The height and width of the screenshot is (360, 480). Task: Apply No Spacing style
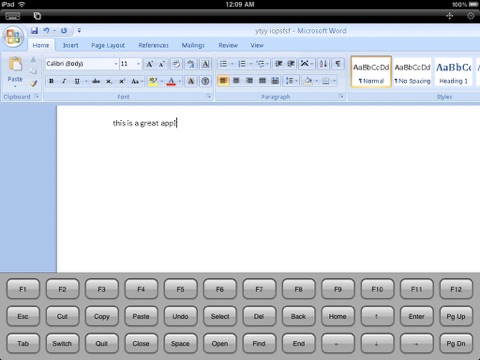point(412,72)
